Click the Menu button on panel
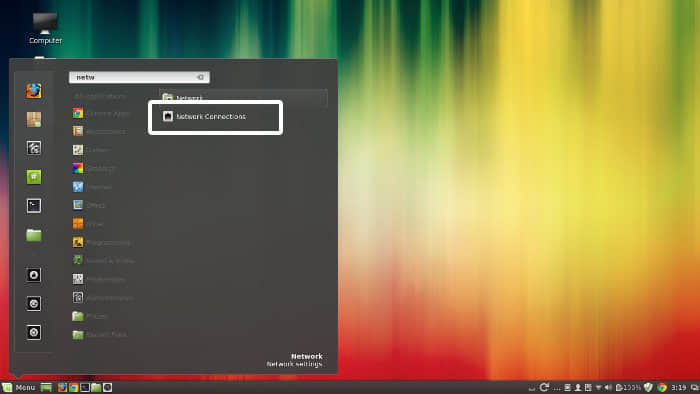Viewport: 700px width, 394px height. 19,387
